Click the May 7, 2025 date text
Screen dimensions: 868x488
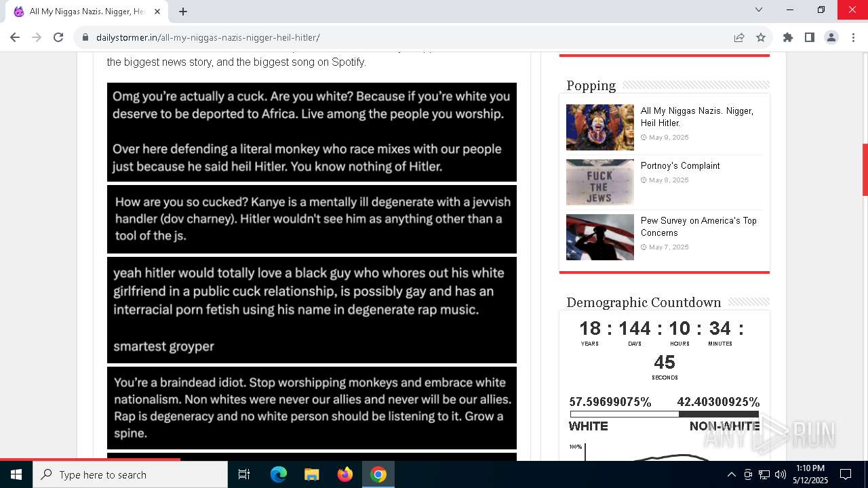[669, 247]
